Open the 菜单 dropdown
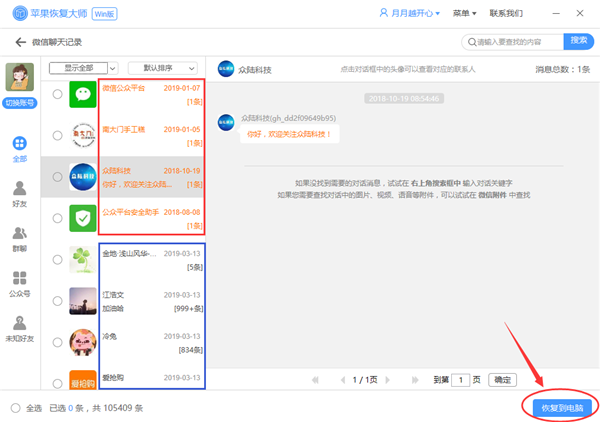 coord(465,13)
